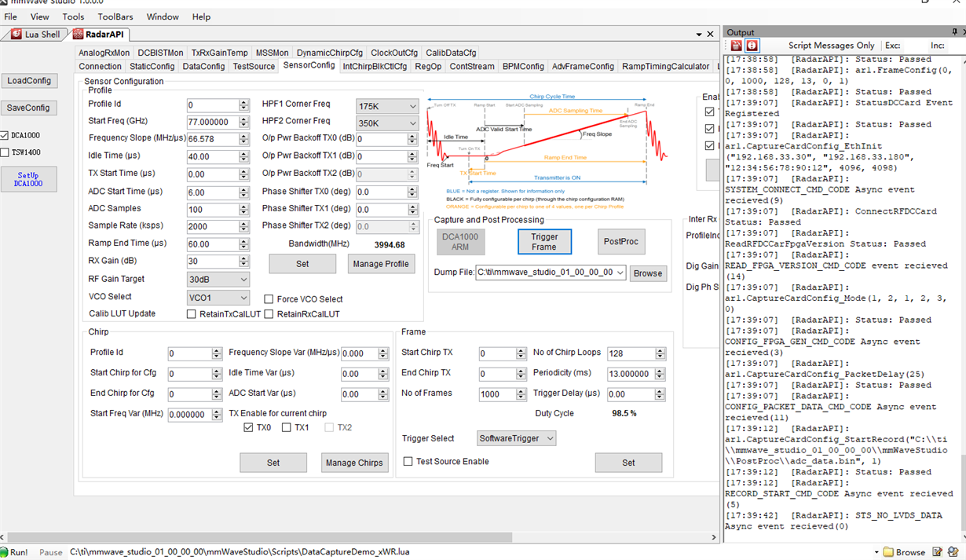Close the RadarAPI document panel with the X
Viewport: 966px width, 560px height.
point(711,35)
